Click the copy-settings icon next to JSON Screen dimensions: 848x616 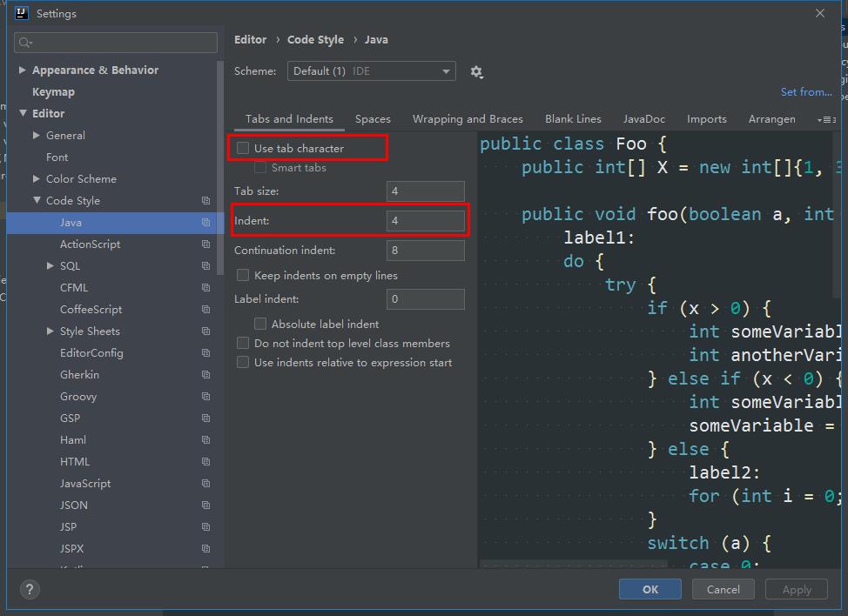pos(206,505)
